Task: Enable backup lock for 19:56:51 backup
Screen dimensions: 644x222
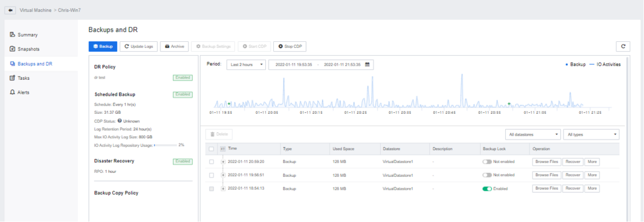Action: 487,175
